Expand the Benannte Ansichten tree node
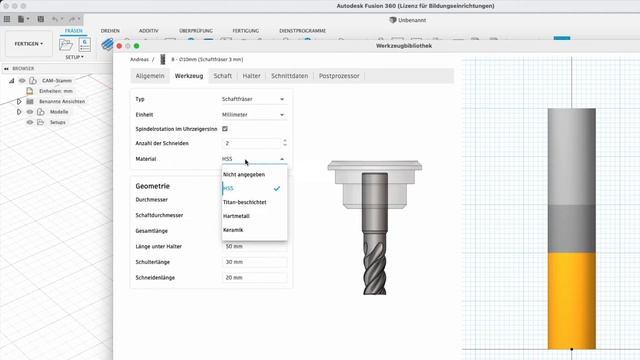 [19, 101]
